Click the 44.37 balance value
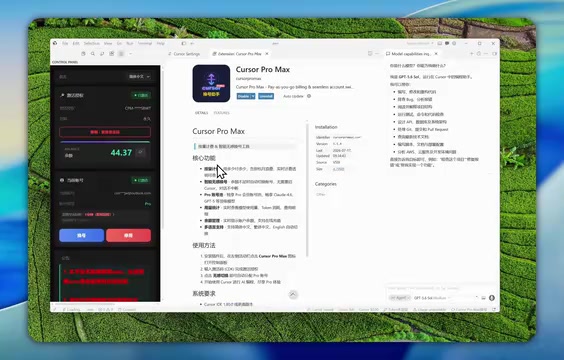The image size is (564, 360). coord(121,152)
